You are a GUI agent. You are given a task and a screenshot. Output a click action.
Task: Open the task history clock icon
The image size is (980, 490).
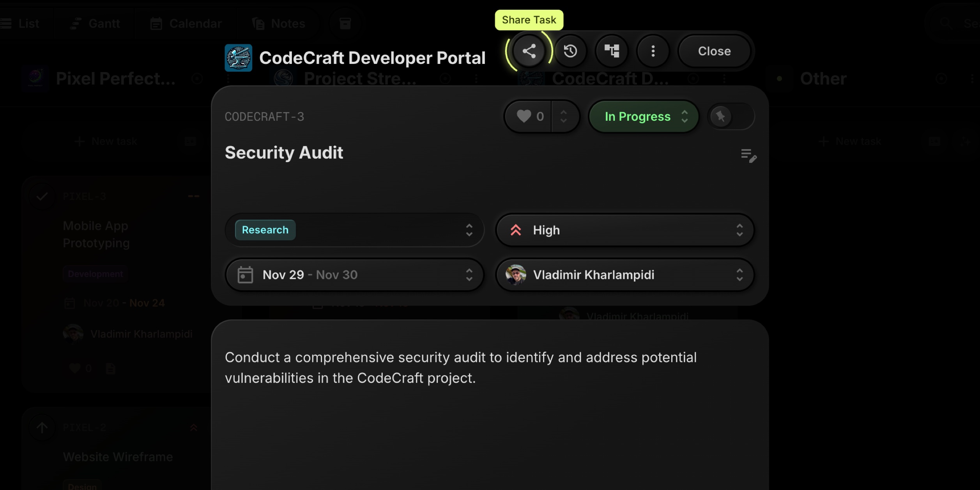point(570,51)
